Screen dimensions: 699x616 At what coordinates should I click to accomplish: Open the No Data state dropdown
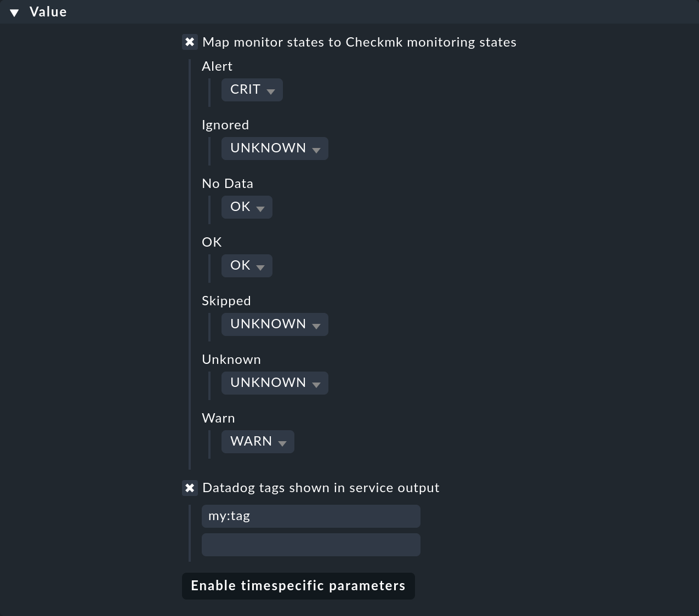click(x=246, y=207)
